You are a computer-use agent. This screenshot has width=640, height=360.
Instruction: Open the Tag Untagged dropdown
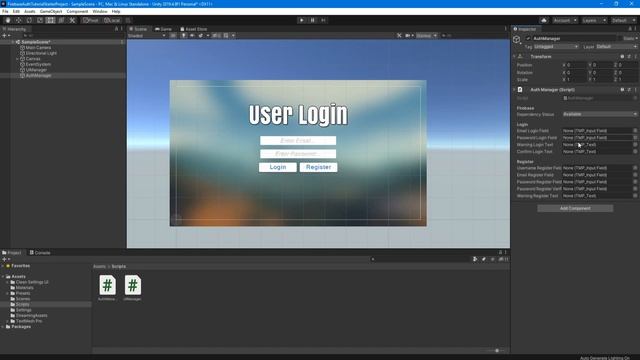click(556, 47)
